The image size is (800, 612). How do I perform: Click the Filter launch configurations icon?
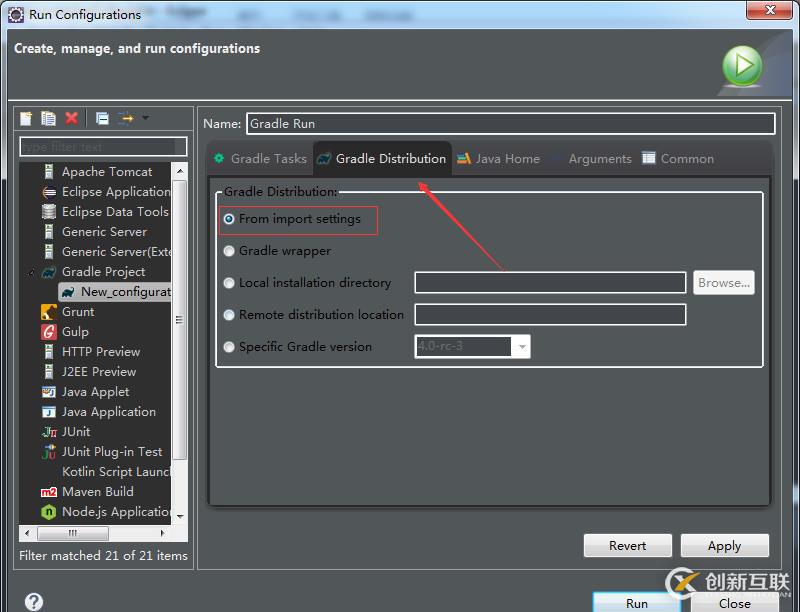point(126,119)
